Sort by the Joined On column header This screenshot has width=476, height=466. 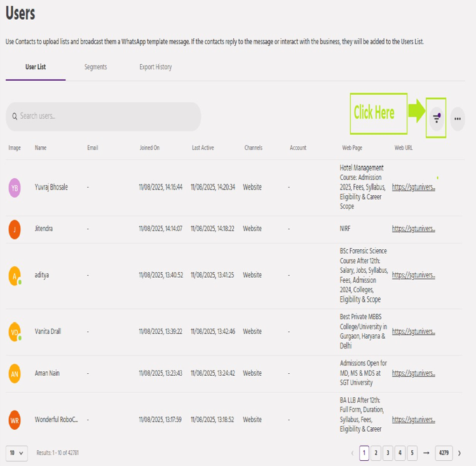149,148
